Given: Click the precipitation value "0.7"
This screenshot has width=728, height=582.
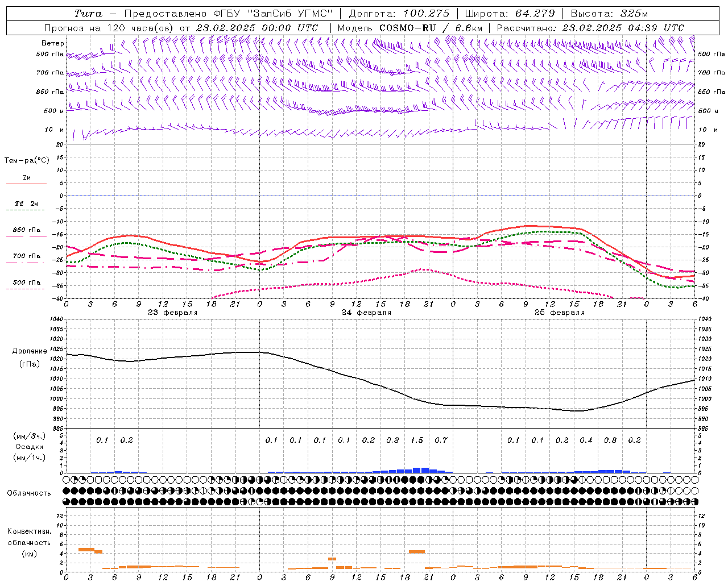Looking at the screenshot, I should click(441, 440).
